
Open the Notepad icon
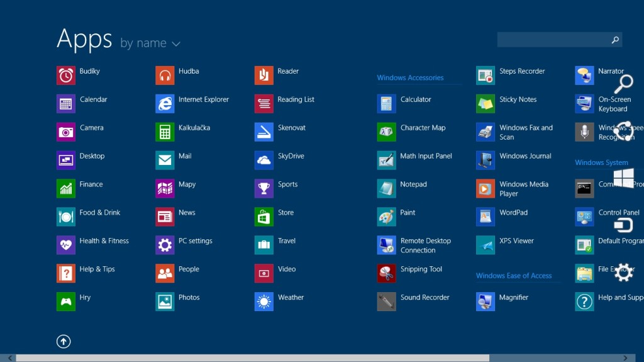tap(387, 188)
